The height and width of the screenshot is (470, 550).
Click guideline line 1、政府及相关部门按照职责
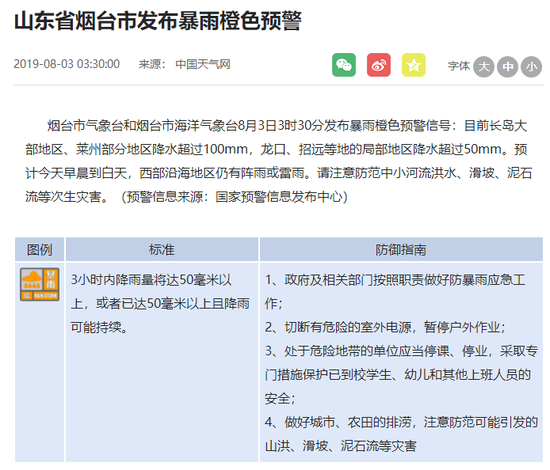tap(395, 280)
